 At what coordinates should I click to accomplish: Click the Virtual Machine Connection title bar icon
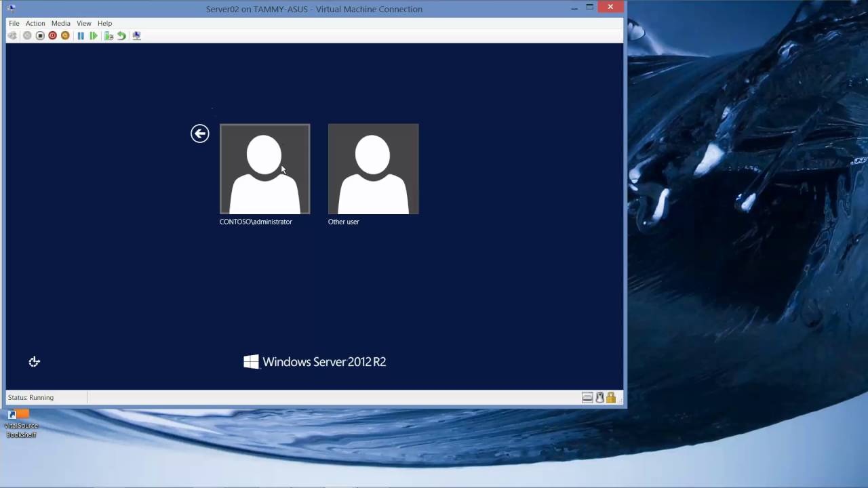(12, 8)
